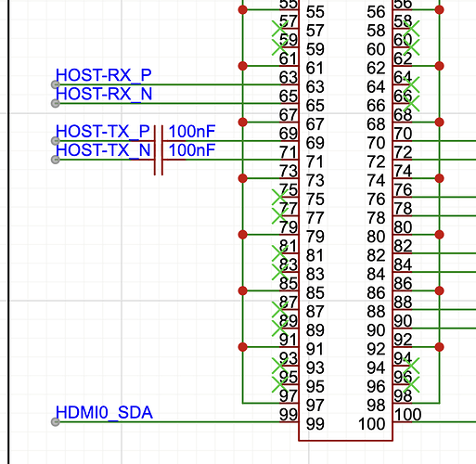
Task: Select the junction dot at pin 62
Action: tap(439, 66)
